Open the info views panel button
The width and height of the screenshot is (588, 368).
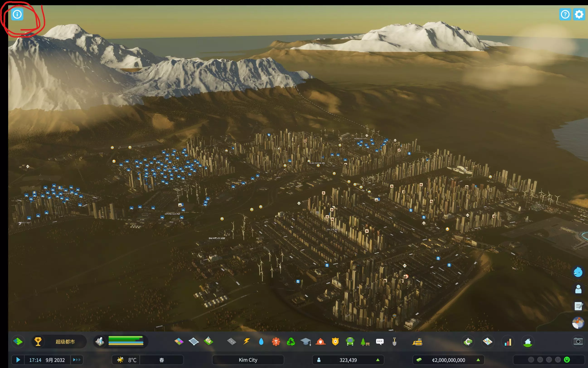[x=17, y=14]
